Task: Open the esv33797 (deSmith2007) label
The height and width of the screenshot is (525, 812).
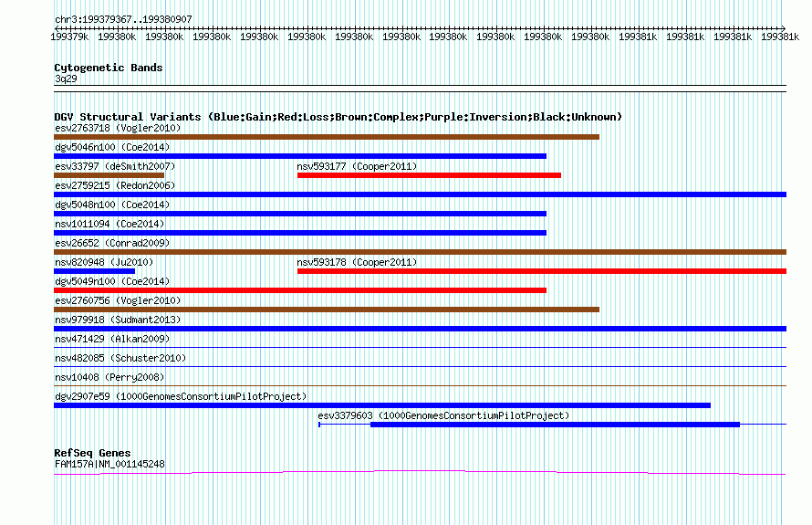Action: tap(115, 166)
